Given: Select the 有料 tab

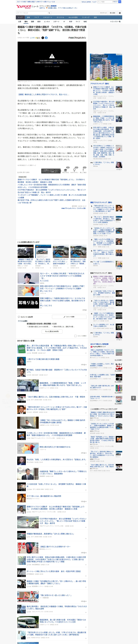Looking at the screenshot, I should [95, 17].
